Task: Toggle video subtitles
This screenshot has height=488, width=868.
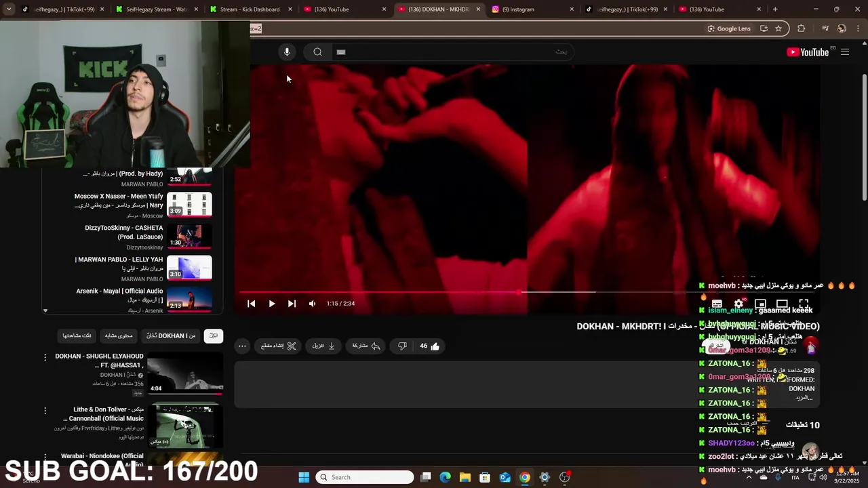Action: [717, 304]
